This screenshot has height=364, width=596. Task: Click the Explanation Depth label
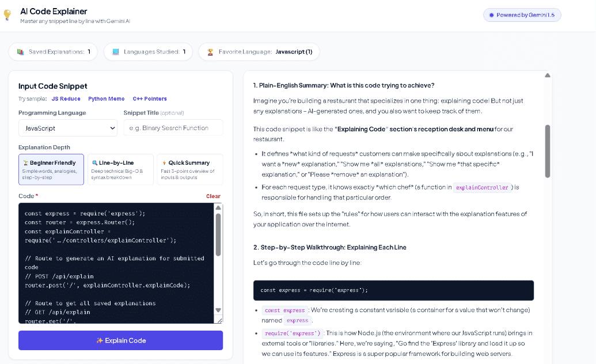44,147
